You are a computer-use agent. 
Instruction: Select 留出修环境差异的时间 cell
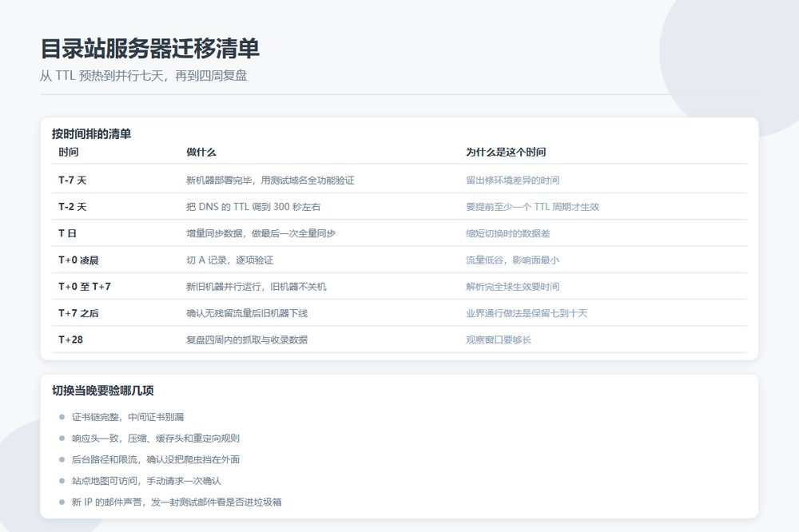(512, 180)
